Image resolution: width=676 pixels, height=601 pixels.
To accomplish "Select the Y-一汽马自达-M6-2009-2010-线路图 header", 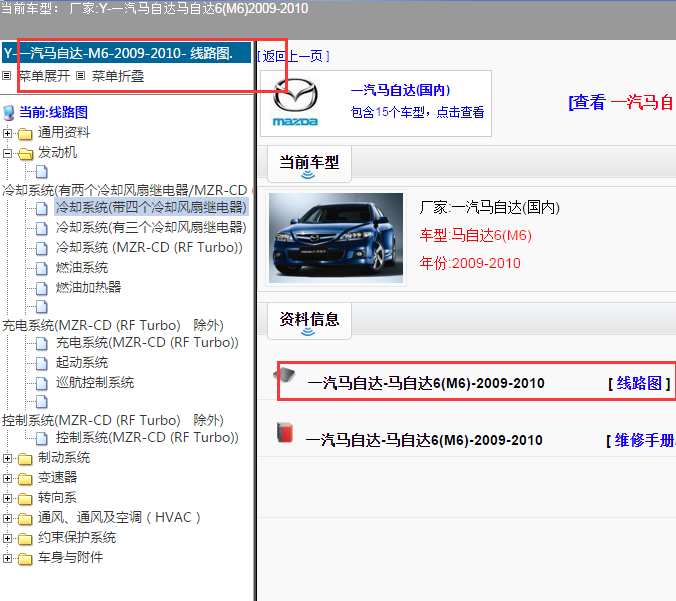I will [x=126, y=53].
